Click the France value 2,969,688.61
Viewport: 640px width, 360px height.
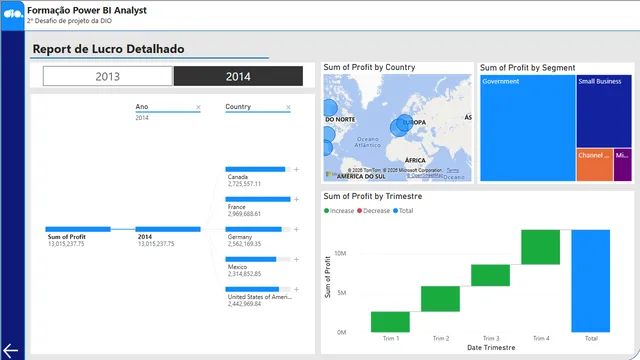click(x=244, y=214)
